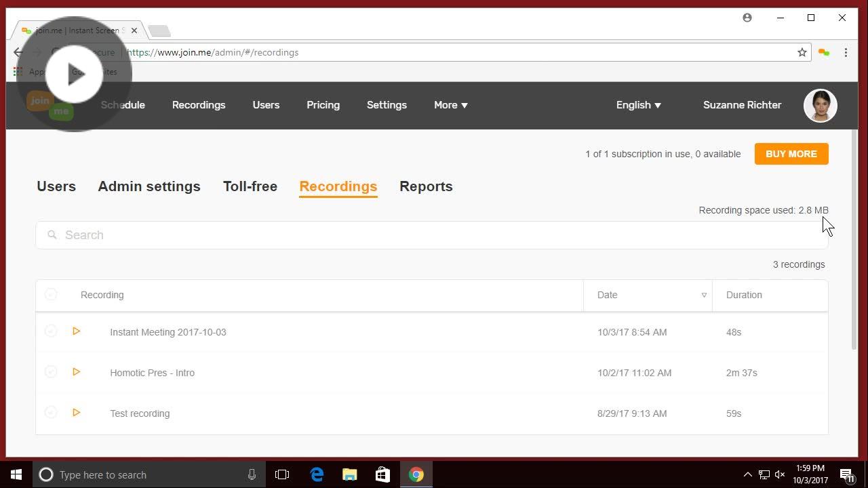Click the Duration column header

744,295
